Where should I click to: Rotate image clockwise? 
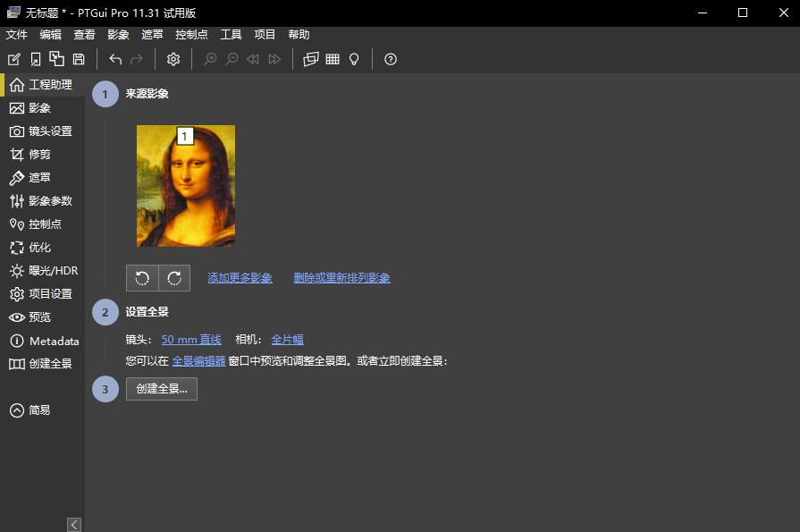pos(174,278)
